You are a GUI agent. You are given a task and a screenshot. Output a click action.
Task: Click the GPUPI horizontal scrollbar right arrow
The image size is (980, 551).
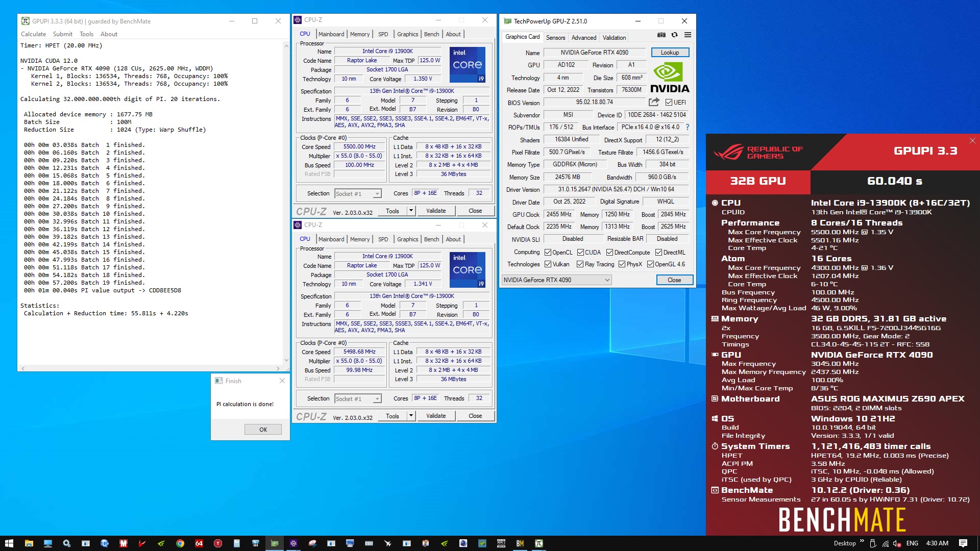[278, 368]
